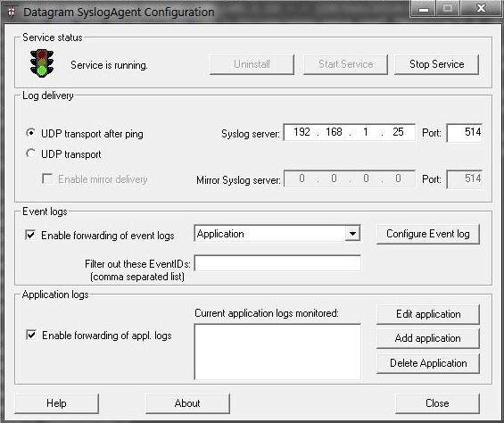The height and width of the screenshot is (423, 504).
Task: Click 'Service is running.' status text
Action: point(109,65)
